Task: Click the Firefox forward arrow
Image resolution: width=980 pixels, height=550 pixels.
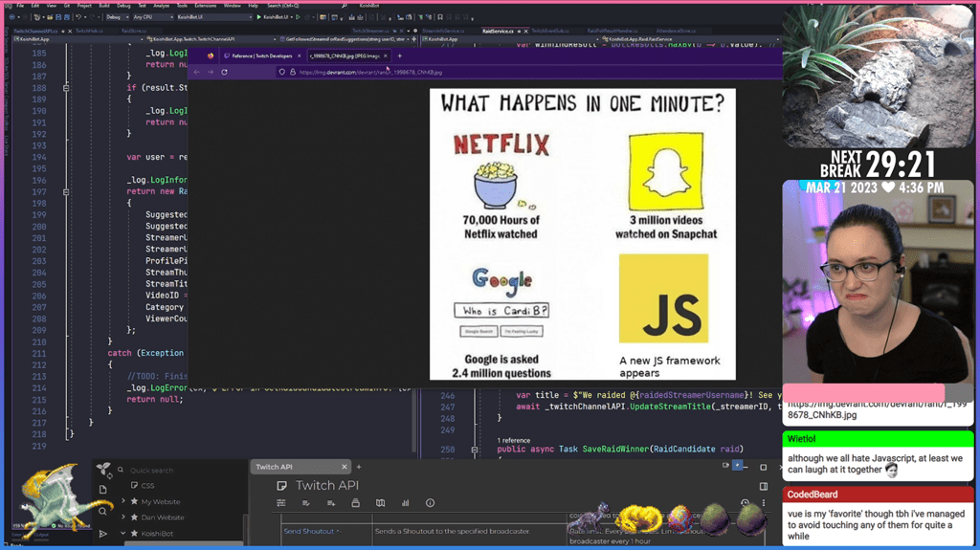Action: (211, 72)
